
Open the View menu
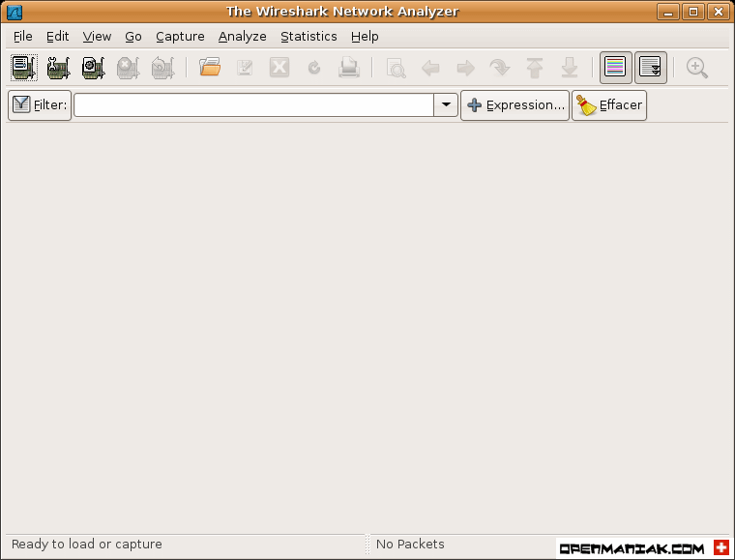tap(97, 37)
